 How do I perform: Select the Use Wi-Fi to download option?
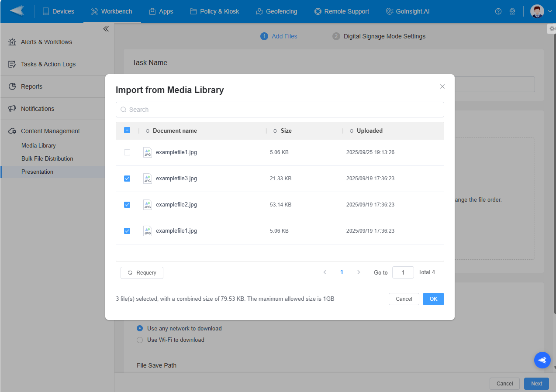(140, 339)
